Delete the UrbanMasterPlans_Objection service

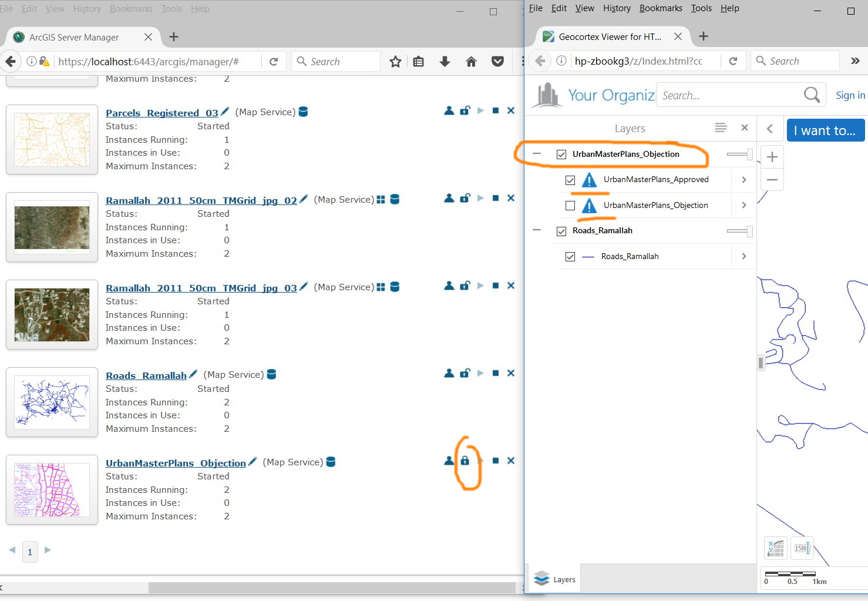511,461
